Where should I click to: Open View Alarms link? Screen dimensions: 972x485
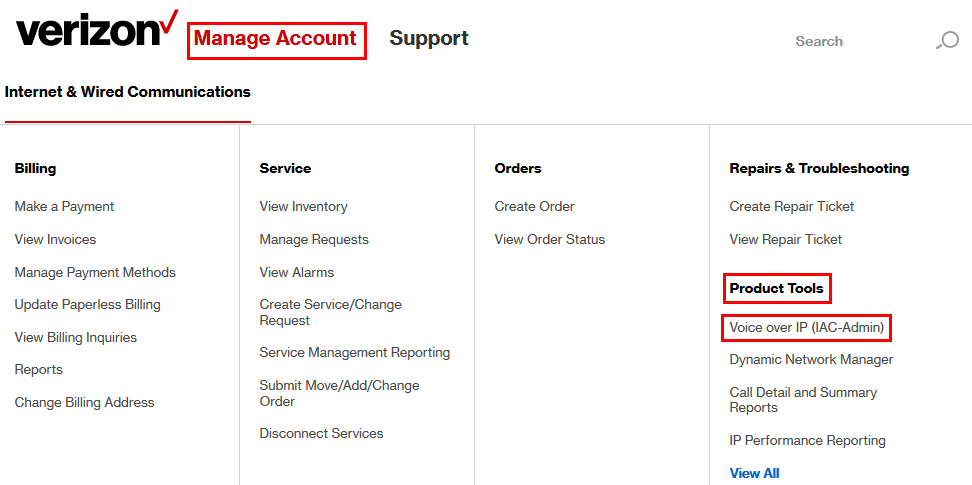pos(296,272)
